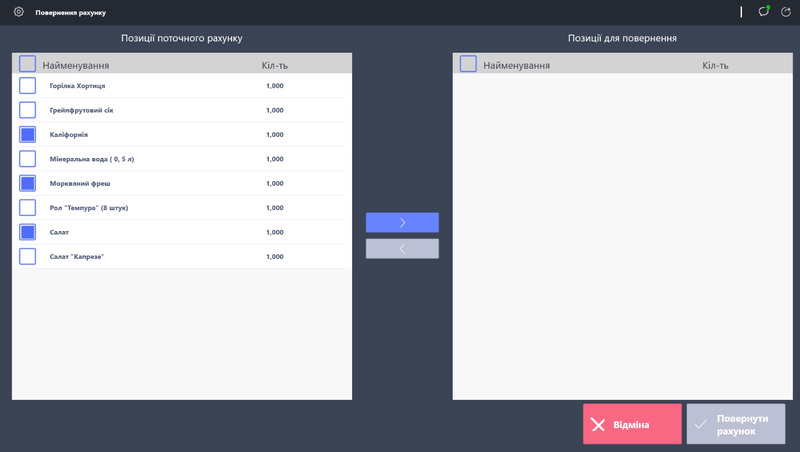The image size is (800, 452).
Task: Uncheck the Морквяний фреш checkbox
Action: (28, 183)
